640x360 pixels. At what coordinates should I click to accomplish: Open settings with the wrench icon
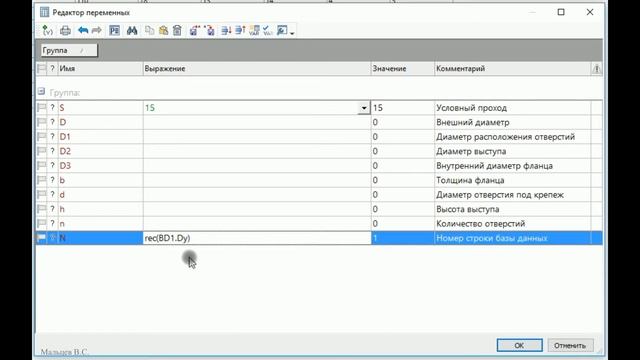282,31
